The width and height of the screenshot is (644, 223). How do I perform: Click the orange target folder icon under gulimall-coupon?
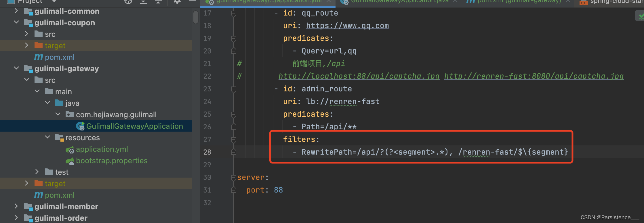pyautogui.click(x=39, y=45)
